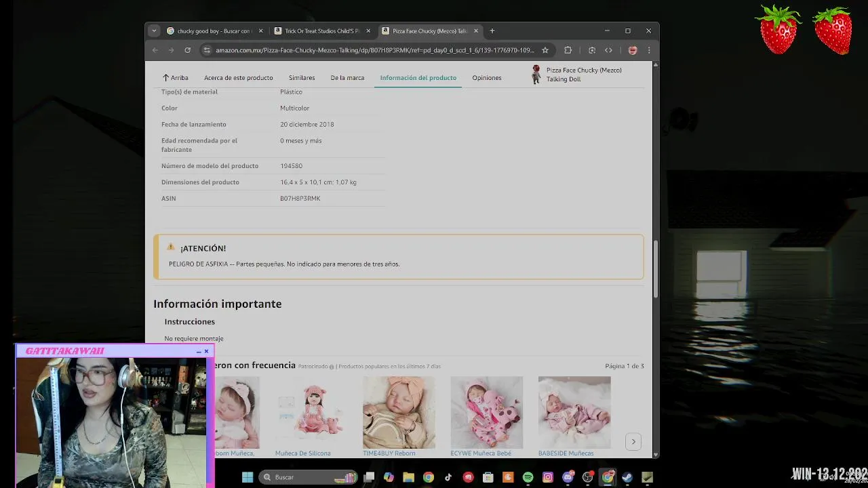
Task: Go back in browser history
Action: [x=155, y=50]
